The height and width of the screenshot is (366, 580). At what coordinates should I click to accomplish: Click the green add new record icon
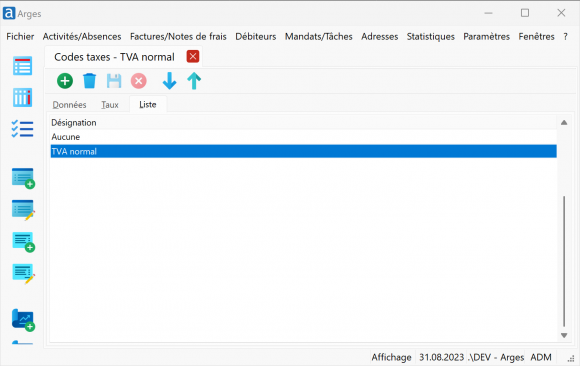[x=65, y=81]
